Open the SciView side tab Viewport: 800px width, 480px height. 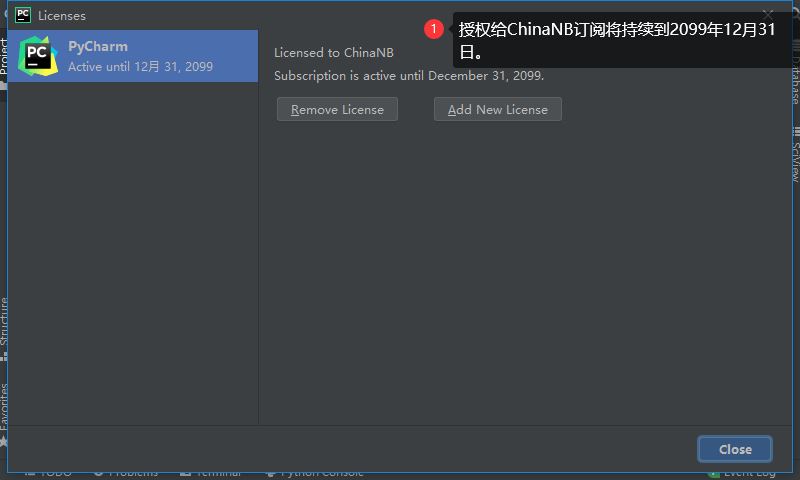coord(795,156)
